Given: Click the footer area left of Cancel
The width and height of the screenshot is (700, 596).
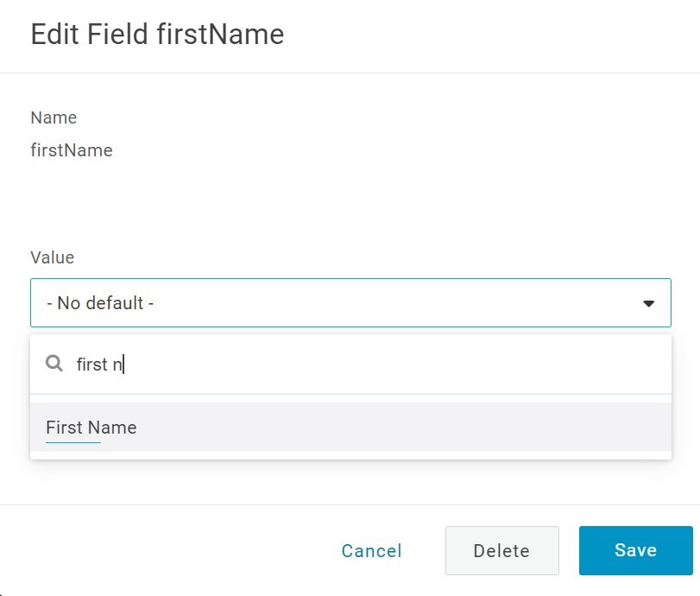Looking at the screenshot, I should coord(173,551).
